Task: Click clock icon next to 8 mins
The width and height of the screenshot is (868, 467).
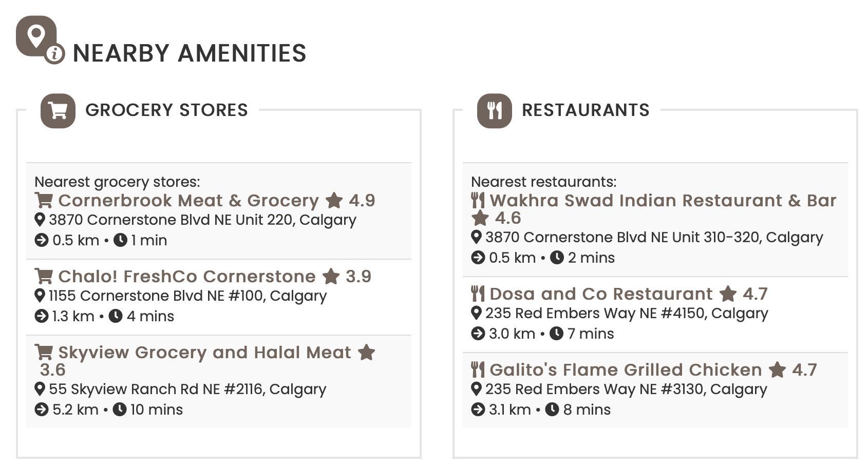Action: click(x=552, y=410)
